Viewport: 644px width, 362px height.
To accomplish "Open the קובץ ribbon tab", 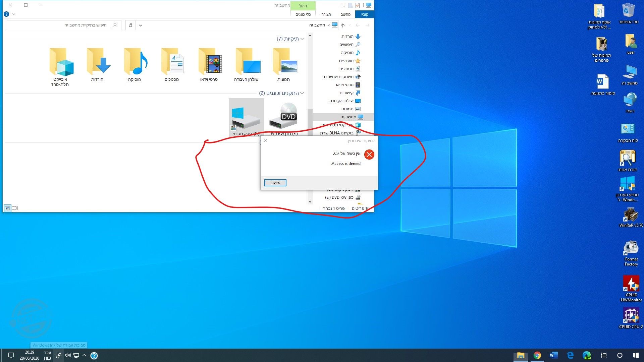I will click(x=364, y=14).
